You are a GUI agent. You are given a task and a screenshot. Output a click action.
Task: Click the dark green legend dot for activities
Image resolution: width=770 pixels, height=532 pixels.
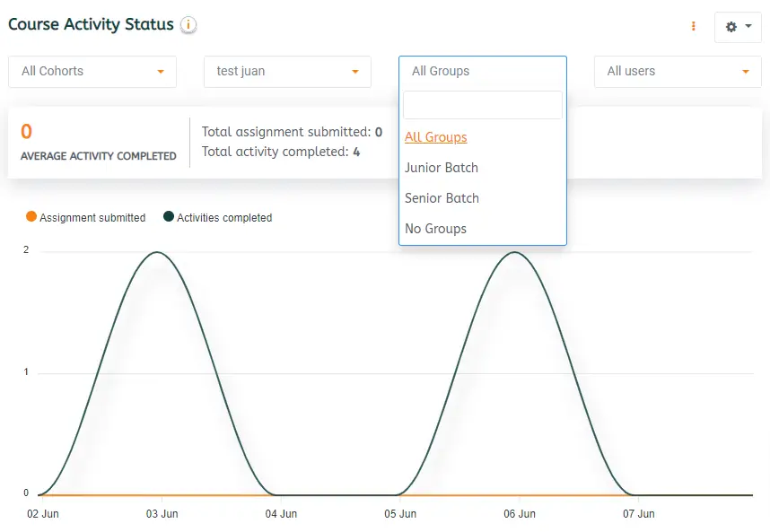click(x=169, y=217)
